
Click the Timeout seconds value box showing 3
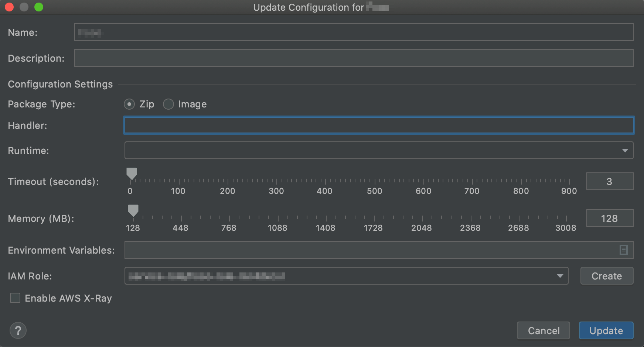[610, 181]
